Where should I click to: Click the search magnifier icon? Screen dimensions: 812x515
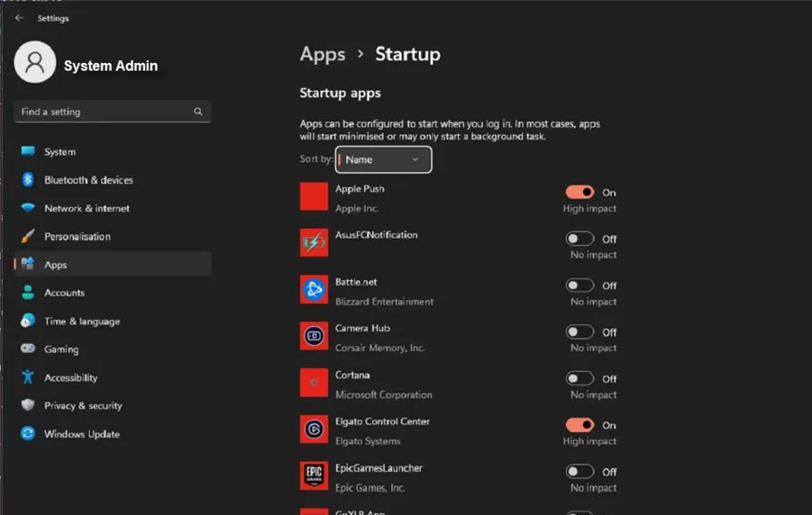(198, 112)
